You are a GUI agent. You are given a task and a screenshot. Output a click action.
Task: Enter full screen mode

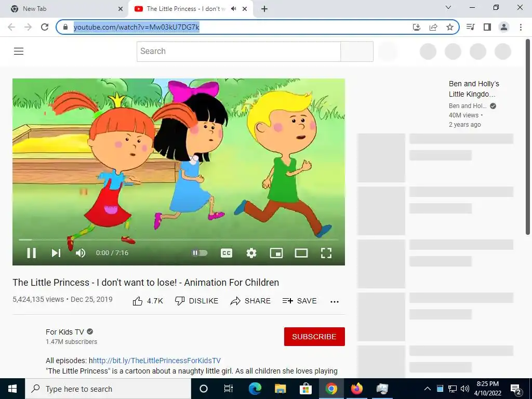tap(326, 253)
